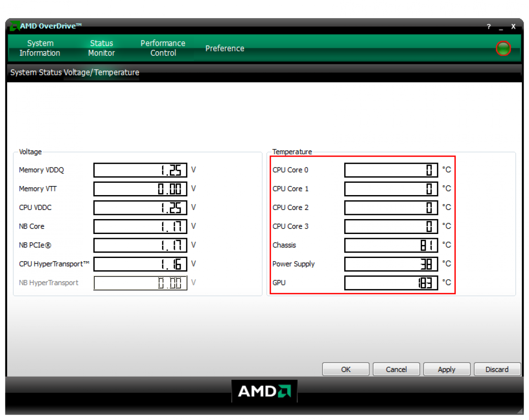Image resolution: width=529 pixels, height=420 pixels.
Task: Click the Temperature group heading
Action: 292,152
